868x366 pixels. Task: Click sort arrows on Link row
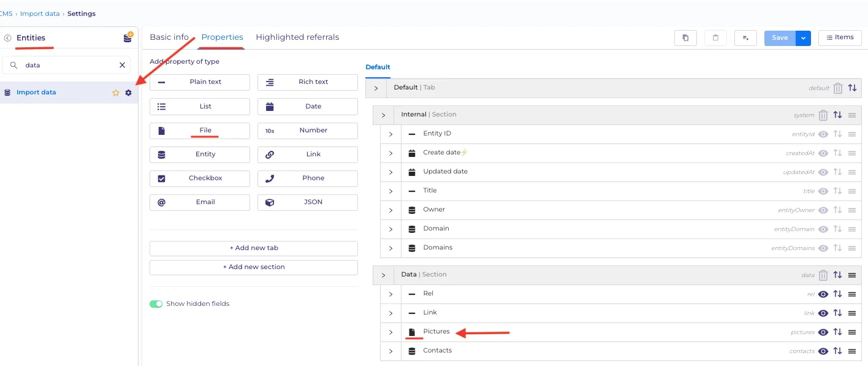coord(837,313)
